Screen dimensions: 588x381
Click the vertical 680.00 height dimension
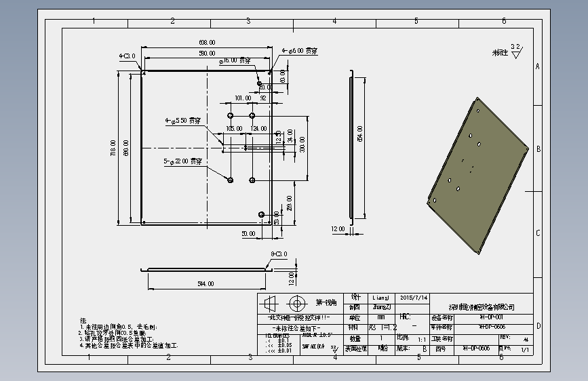pyautogui.click(x=125, y=148)
